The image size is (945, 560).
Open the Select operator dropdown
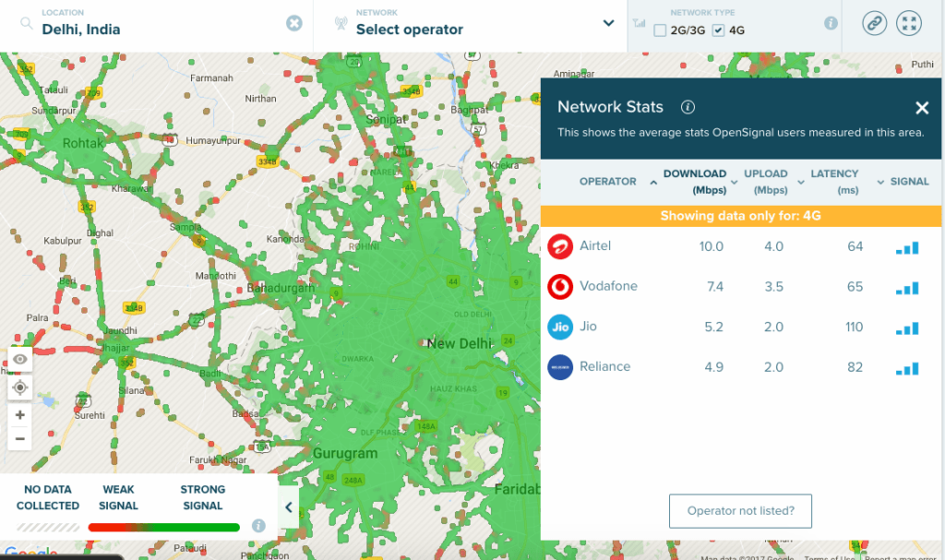click(x=609, y=23)
